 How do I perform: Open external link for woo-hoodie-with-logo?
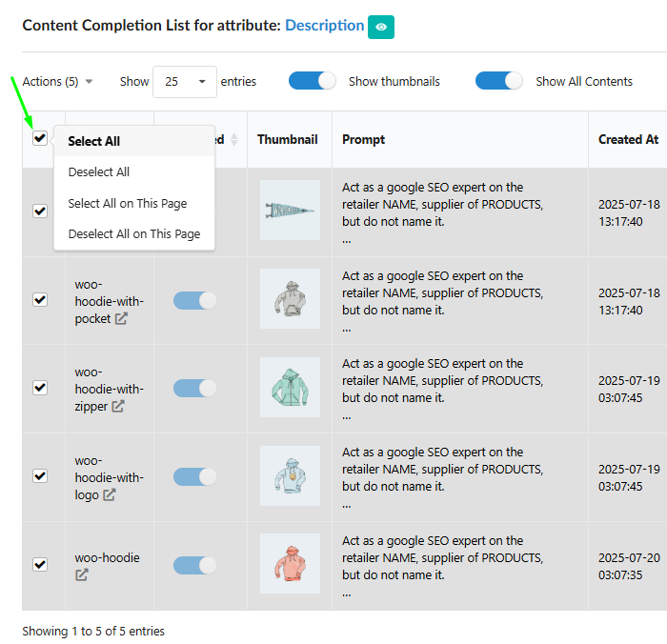[x=110, y=495]
